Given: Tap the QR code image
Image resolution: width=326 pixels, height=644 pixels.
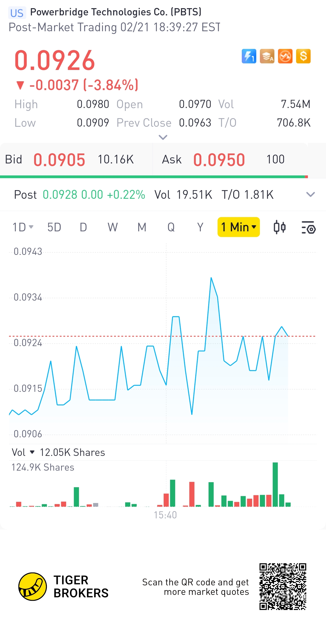Looking at the screenshot, I should coord(283,587).
